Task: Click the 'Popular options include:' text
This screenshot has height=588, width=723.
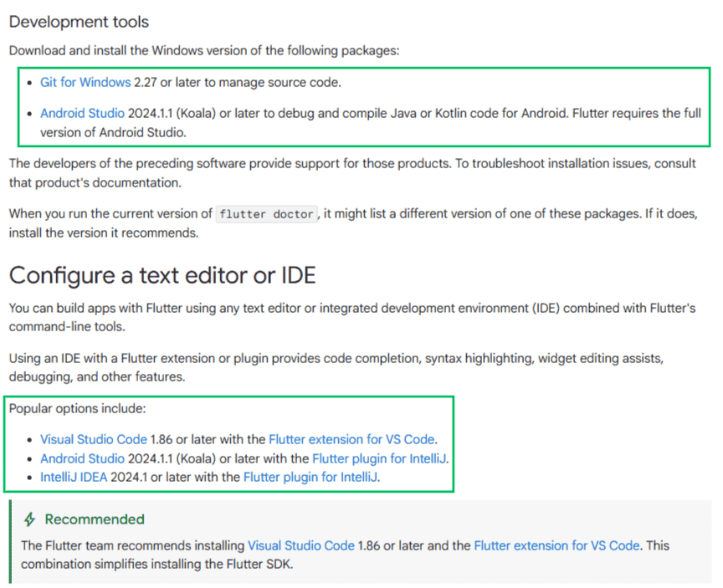Action: (78, 409)
